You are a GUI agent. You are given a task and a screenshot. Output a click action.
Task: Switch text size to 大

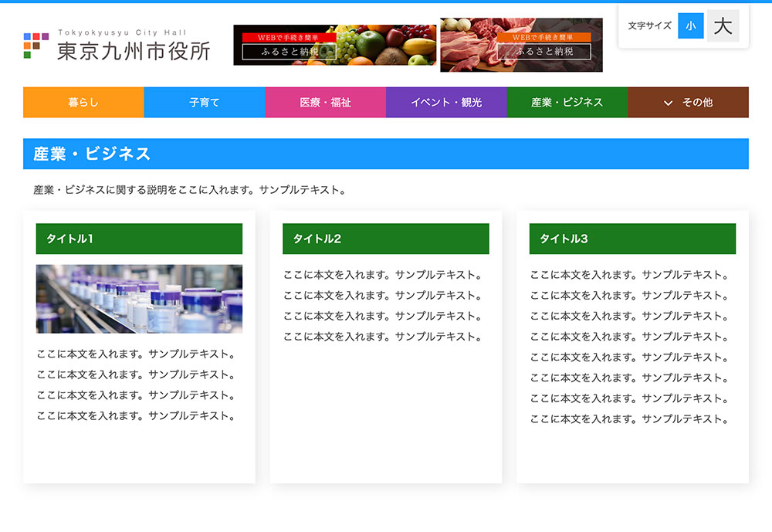723,25
